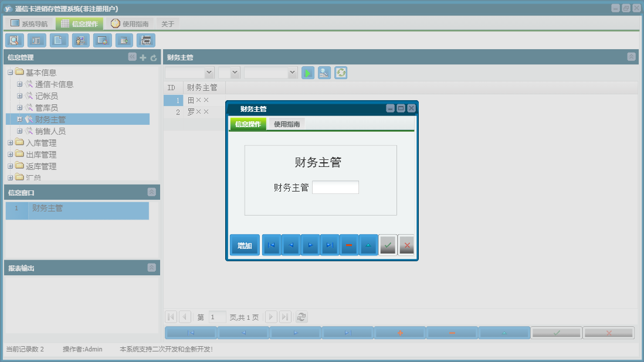Confirm with the green checkmark button in the dialog

[x=388, y=244]
